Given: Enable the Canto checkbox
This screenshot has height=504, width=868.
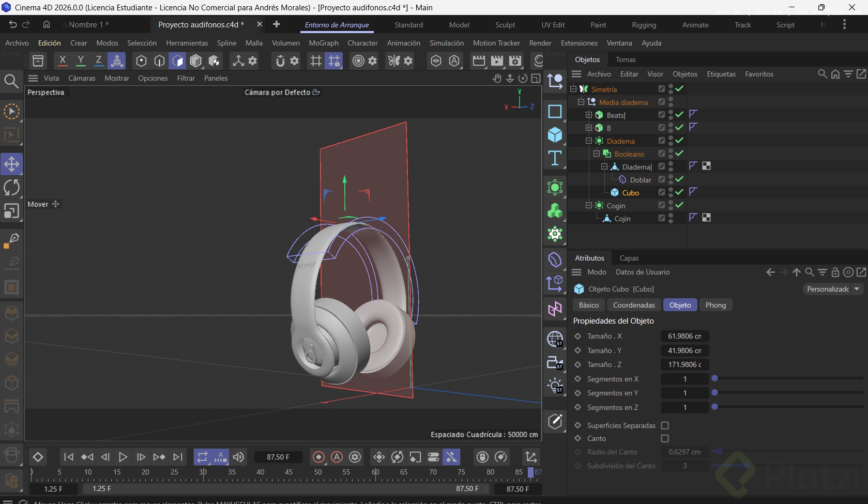Looking at the screenshot, I should click(665, 438).
